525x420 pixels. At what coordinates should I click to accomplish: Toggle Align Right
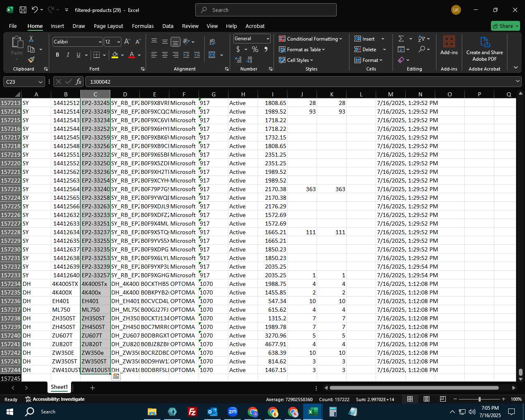point(176,55)
